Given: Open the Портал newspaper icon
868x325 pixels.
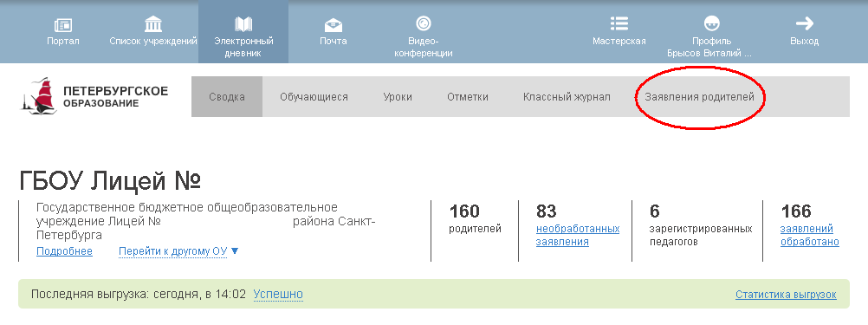Looking at the screenshot, I should coord(63,25).
